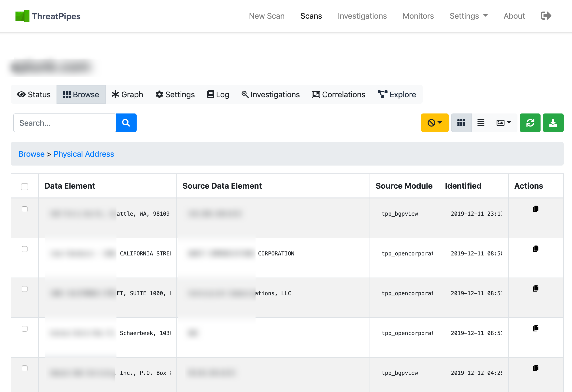Image resolution: width=572 pixels, height=392 pixels.
Task: Copy the CALIFORNIA STREET row entry
Action: point(535,249)
